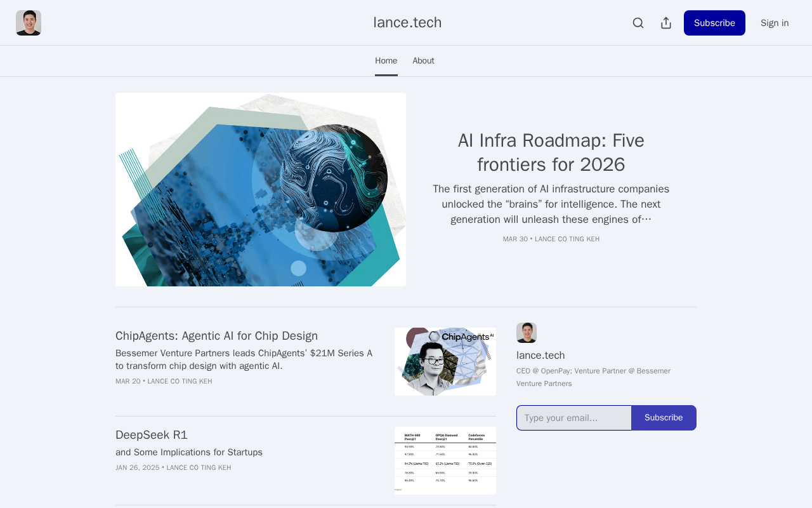Open the 'DeepSeek R1' post title

[152, 435]
